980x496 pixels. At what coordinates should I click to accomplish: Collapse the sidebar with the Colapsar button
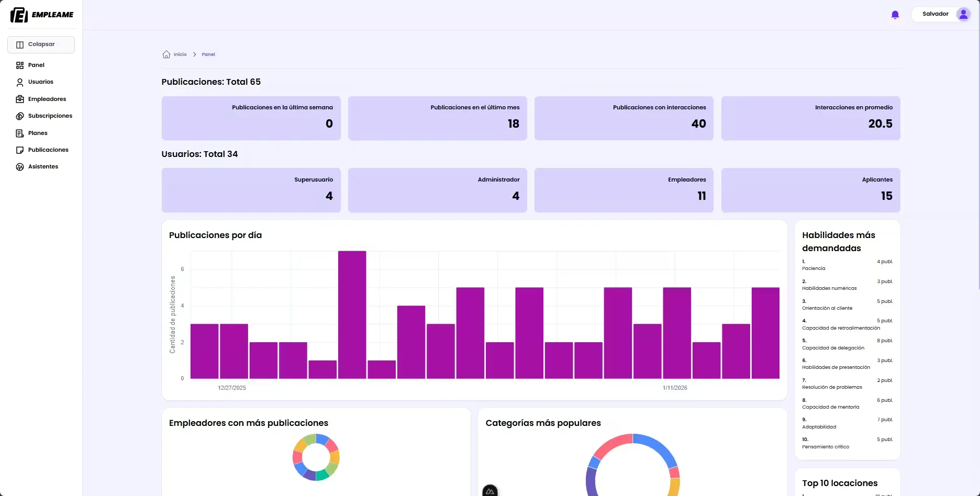[41, 44]
